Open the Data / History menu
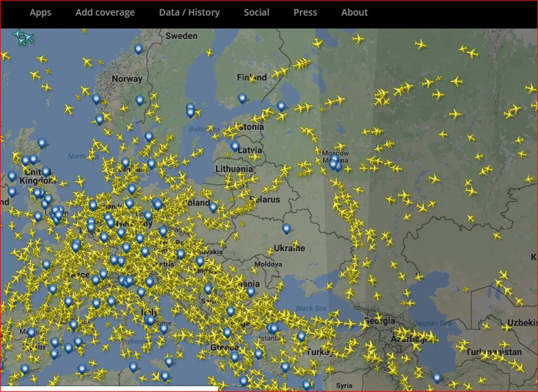The image size is (538, 392). (189, 13)
